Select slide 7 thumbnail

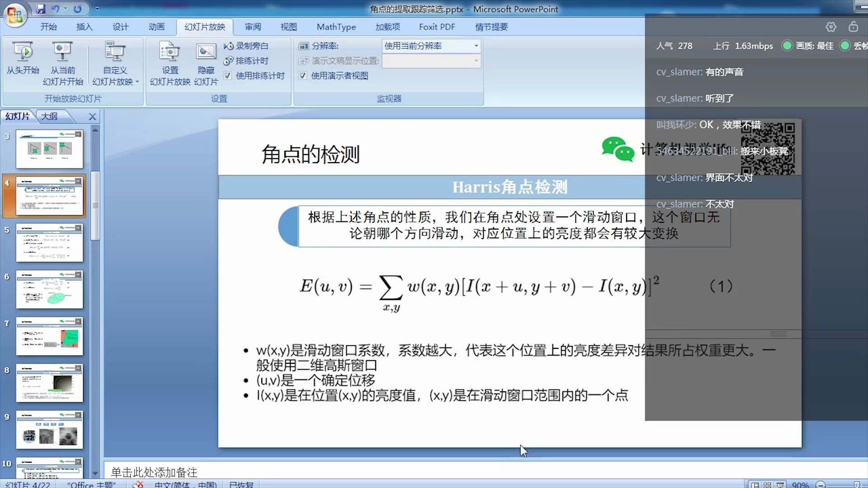click(x=50, y=336)
